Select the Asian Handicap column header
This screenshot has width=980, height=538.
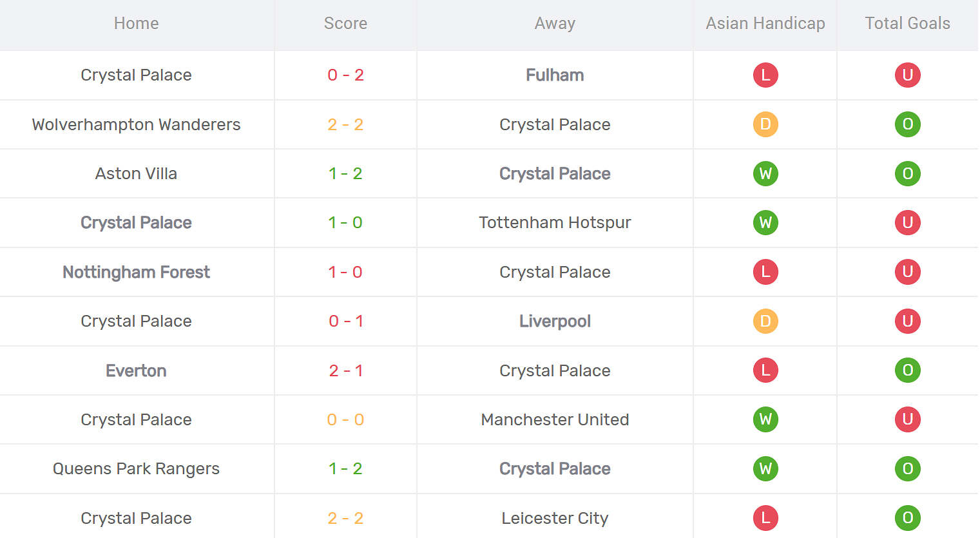pos(765,24)
